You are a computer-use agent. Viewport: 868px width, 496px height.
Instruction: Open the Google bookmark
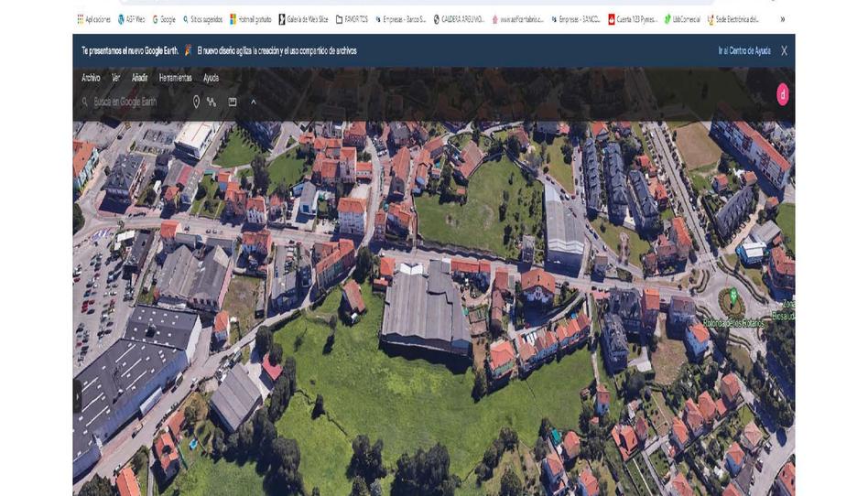point(164,19)
